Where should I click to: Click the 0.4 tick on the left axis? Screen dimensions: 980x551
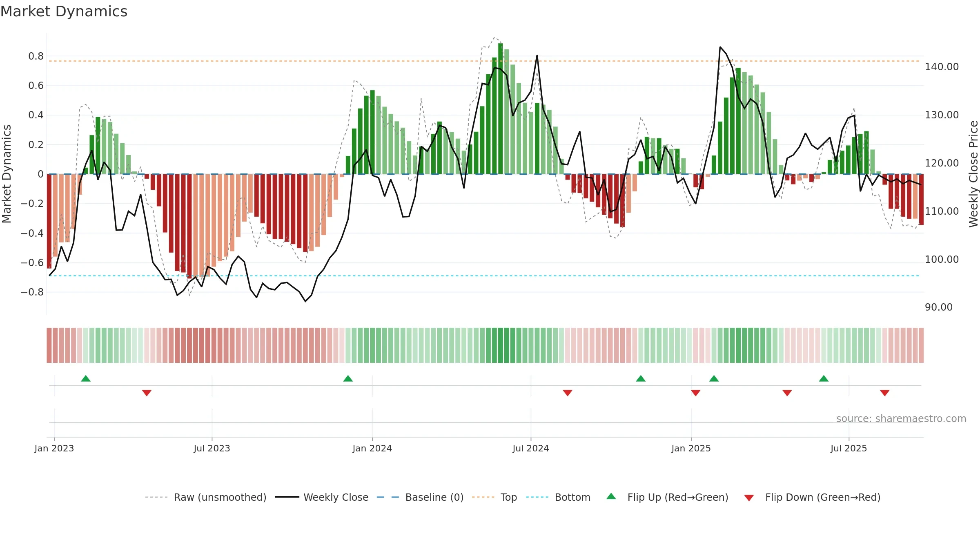(x=36, y=115)
